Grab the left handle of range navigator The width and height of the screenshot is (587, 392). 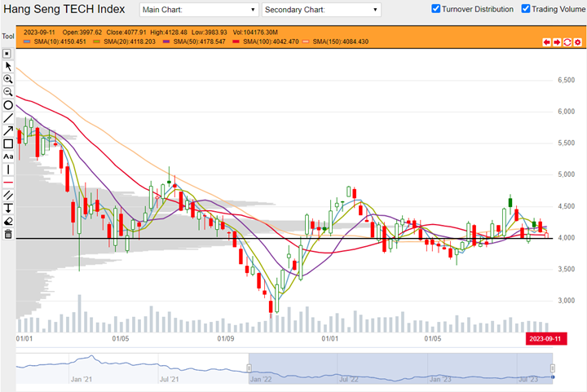pos(249,368)
